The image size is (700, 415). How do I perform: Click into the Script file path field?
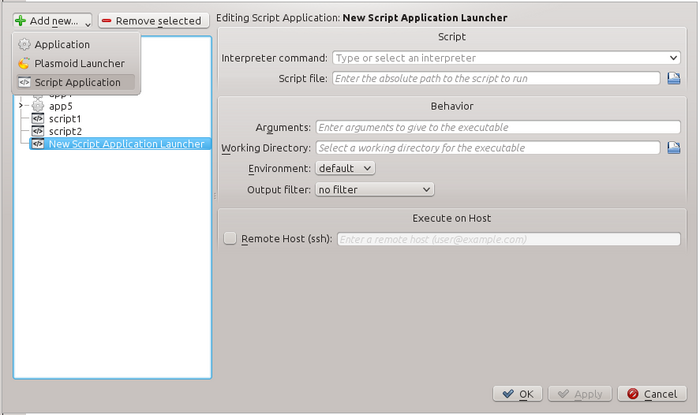point(495,78)
